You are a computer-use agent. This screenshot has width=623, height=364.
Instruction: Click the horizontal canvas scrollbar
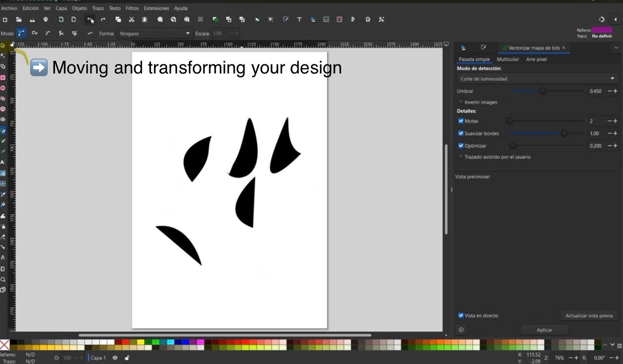pyautogui.click(x=225, y=335)
